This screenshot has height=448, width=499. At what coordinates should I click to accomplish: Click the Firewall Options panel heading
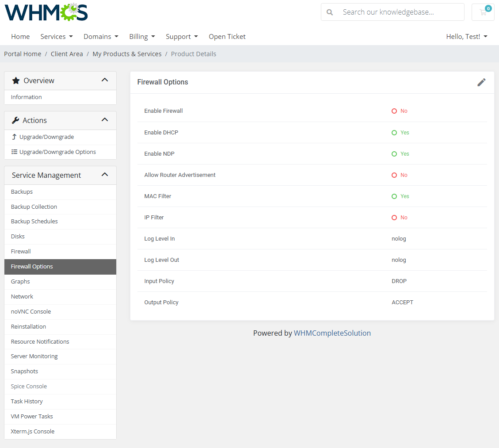tap(163, 82)
